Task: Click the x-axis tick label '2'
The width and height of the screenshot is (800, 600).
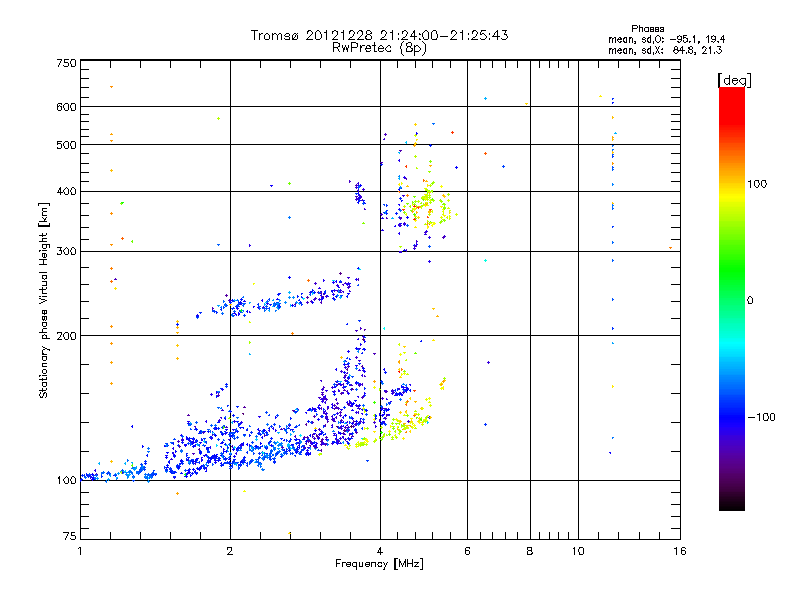Action: point(230,551)
